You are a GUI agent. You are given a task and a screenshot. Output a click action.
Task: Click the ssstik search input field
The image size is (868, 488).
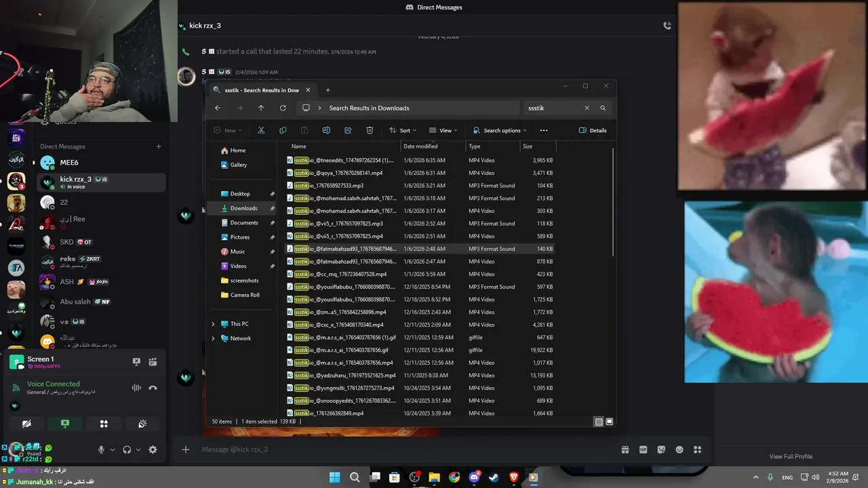(553, 108)
